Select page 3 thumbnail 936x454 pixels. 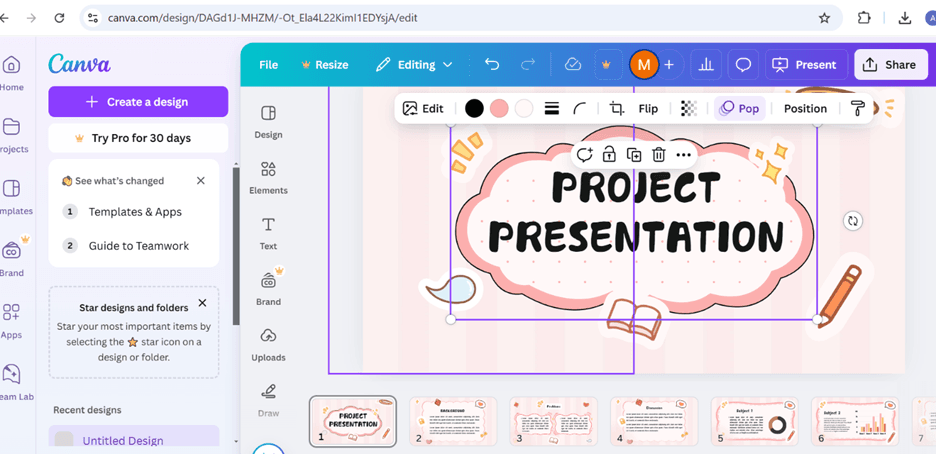[x=553, y=421]
